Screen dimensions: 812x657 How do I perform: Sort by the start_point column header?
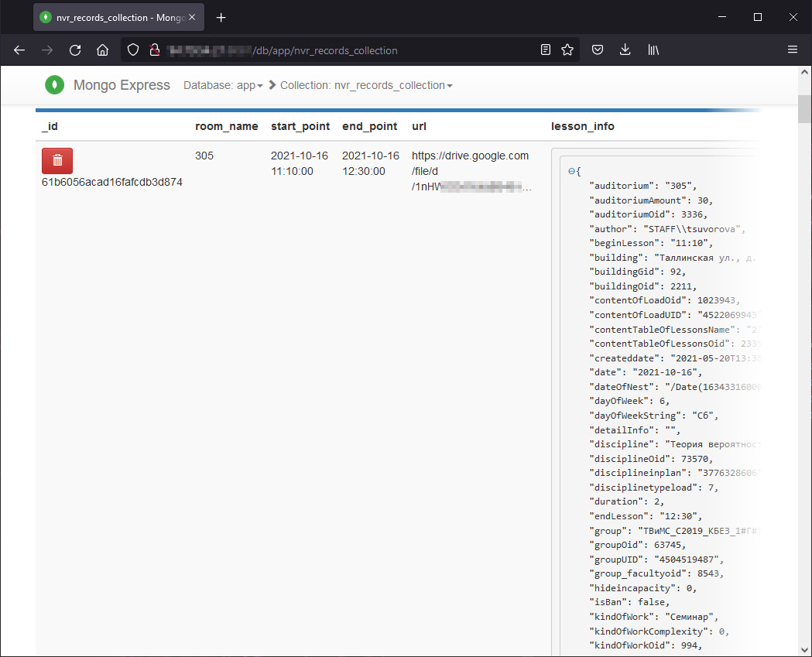point(300,126)
